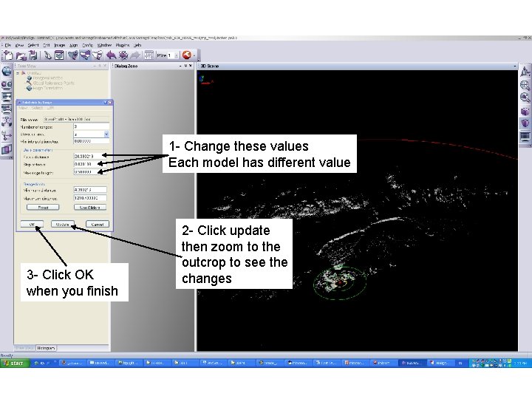Click the shield cube icon on right toolbar
This screenshot has width=532, height=399.
tap(525, 123)
